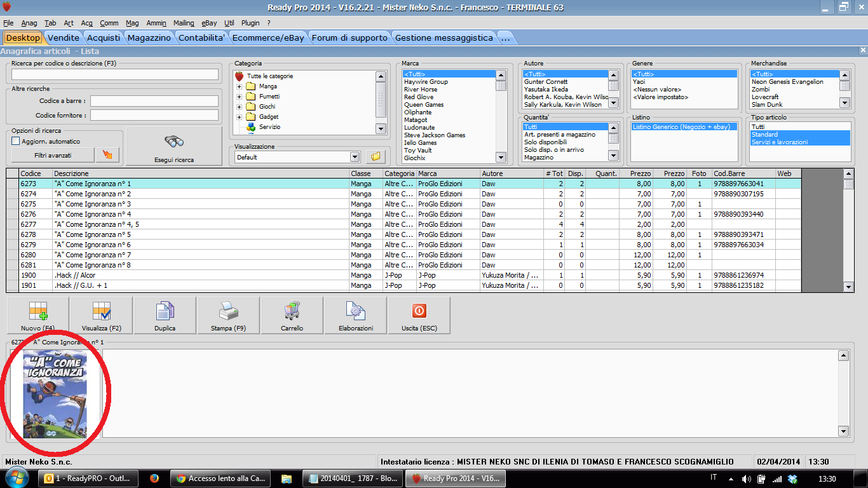Switch to the Outlook ReadyPRO taskbar window
Screen dimensions: 868x488
click(90, 478)
